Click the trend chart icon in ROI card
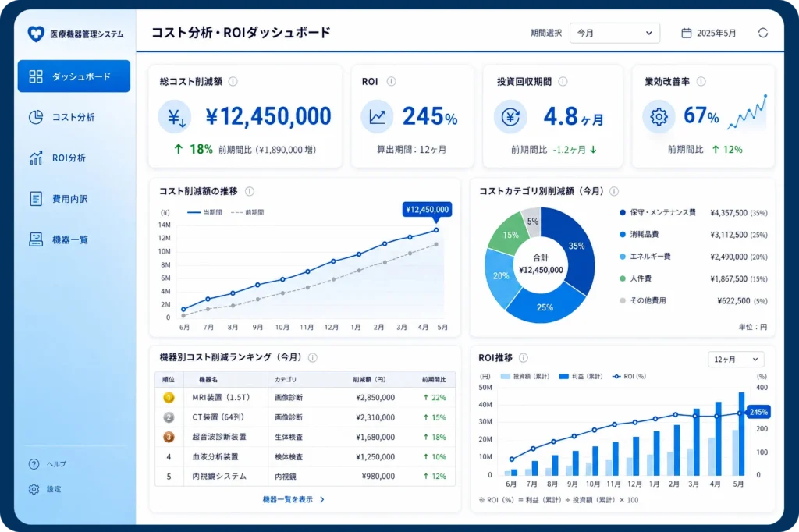799x532 pixels. coord(377,117)
